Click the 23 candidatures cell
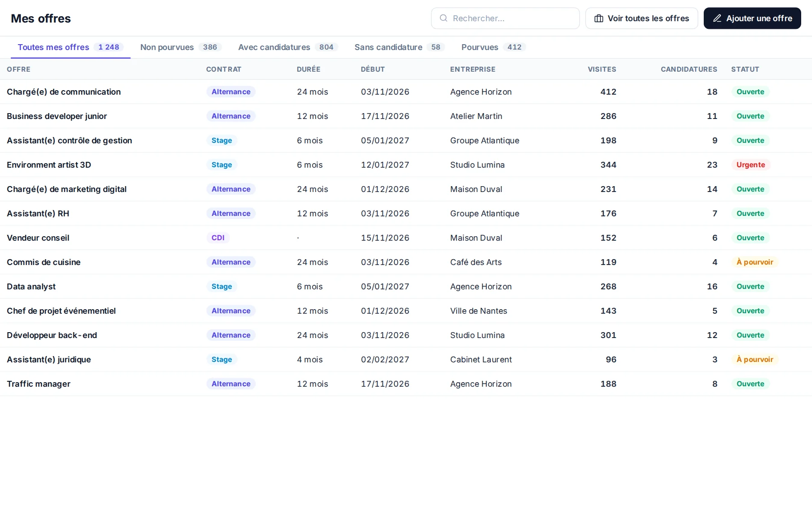812x512 pixels. pos(712,165)
